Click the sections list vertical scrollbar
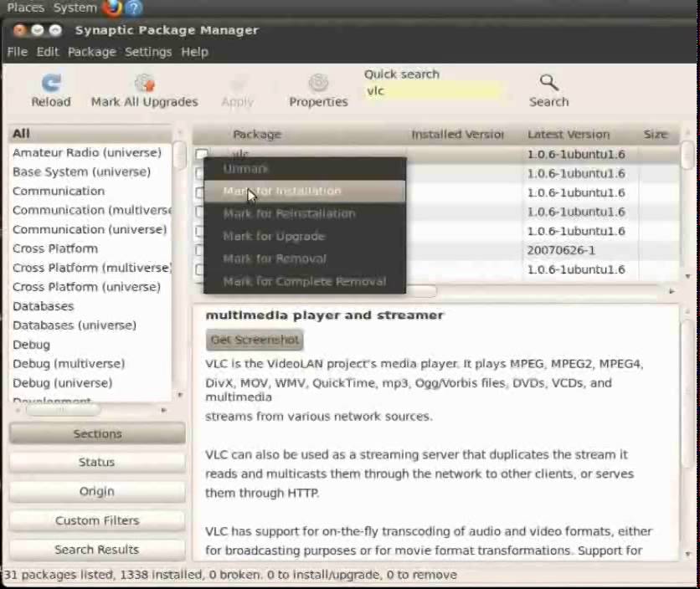Viewport: 700px width, 589px height. click(179, 156)
